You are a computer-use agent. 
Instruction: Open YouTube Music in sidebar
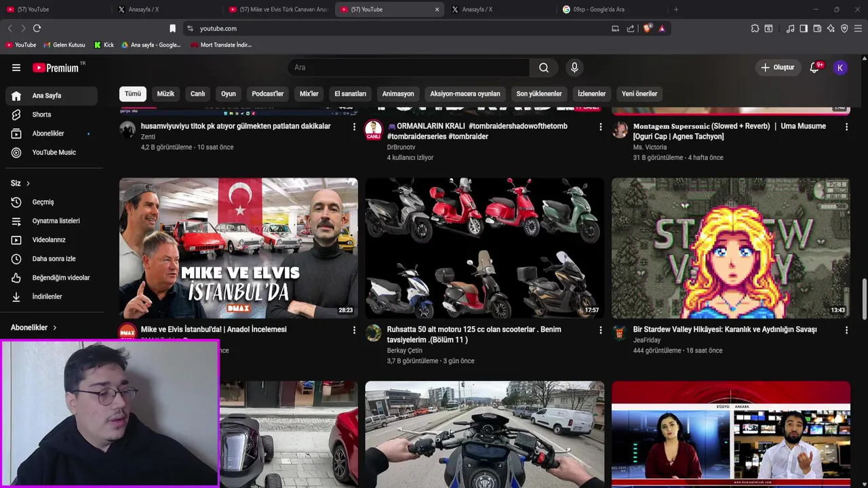52,152
